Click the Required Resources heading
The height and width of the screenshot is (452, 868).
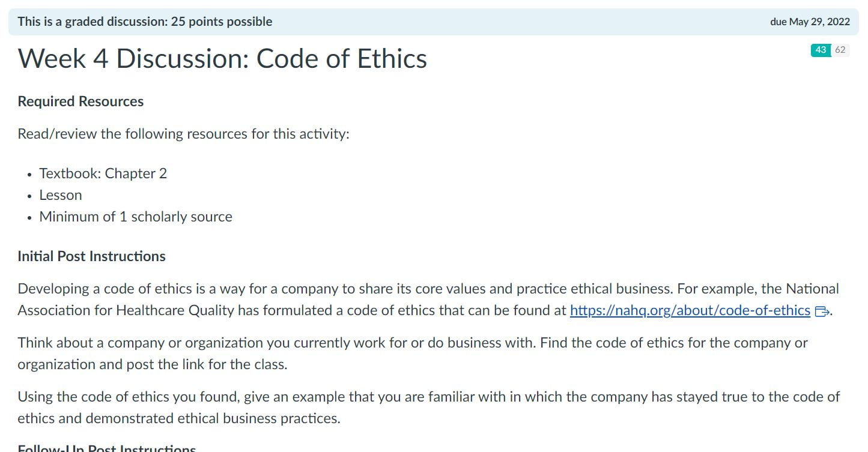(80, 101)
